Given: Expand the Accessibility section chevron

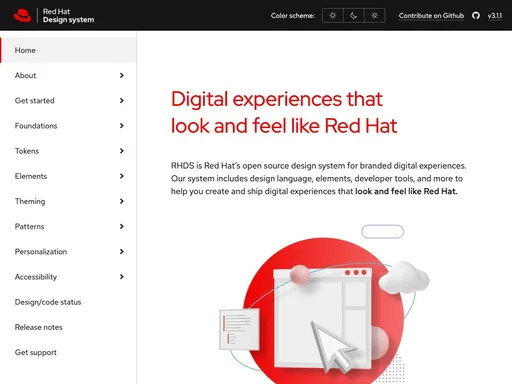Looking at the screenshot, I should [x=122, y=277].
